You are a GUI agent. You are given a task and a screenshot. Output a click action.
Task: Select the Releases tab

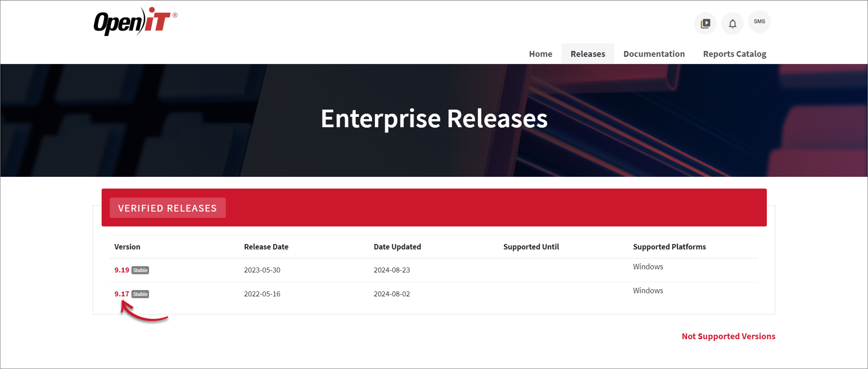click(x=588, y=54)
